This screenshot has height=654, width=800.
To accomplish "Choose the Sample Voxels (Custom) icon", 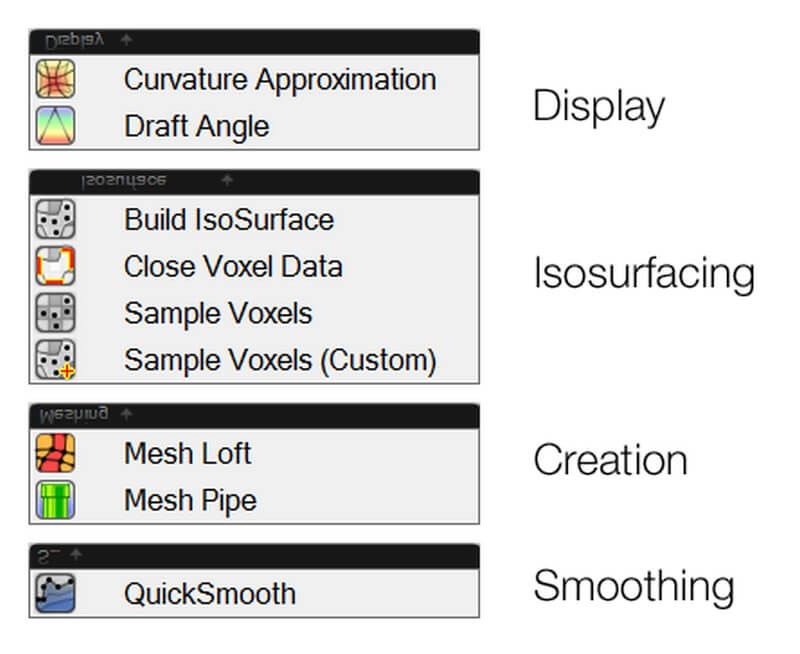I will click(55, 359).
